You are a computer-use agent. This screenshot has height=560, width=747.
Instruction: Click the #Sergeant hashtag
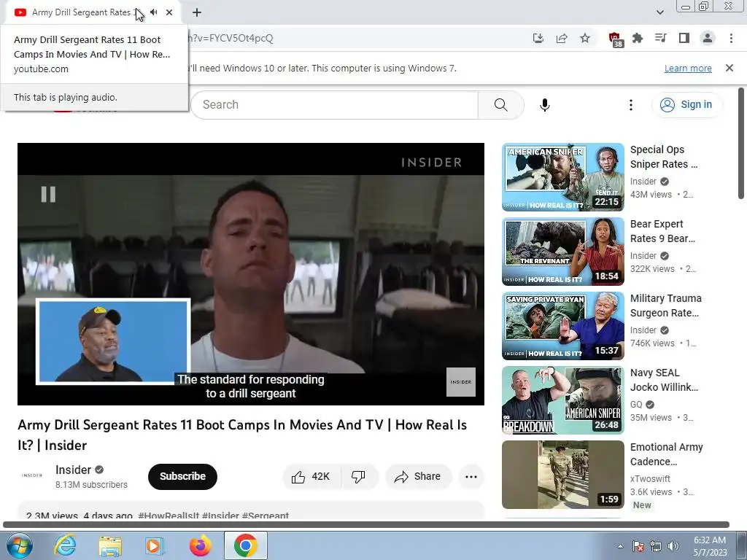click(x=266, y=516)
